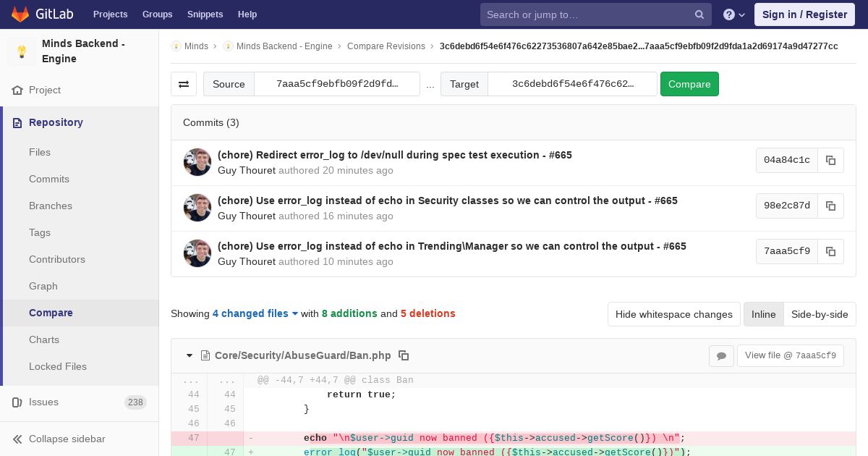Screen dimensions: 868x456
Task: Copy commit SHA 7aaa5cf9
Action: (x=830, y=251)
